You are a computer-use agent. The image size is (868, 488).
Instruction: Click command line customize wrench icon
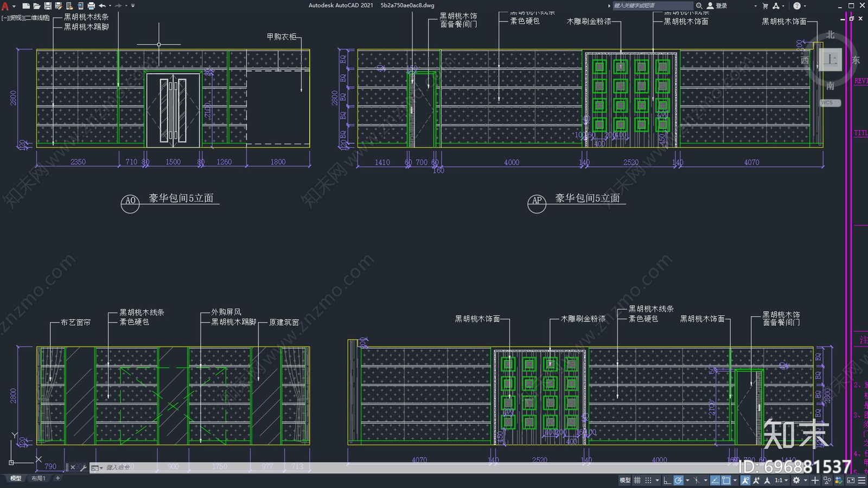(83, 467)
